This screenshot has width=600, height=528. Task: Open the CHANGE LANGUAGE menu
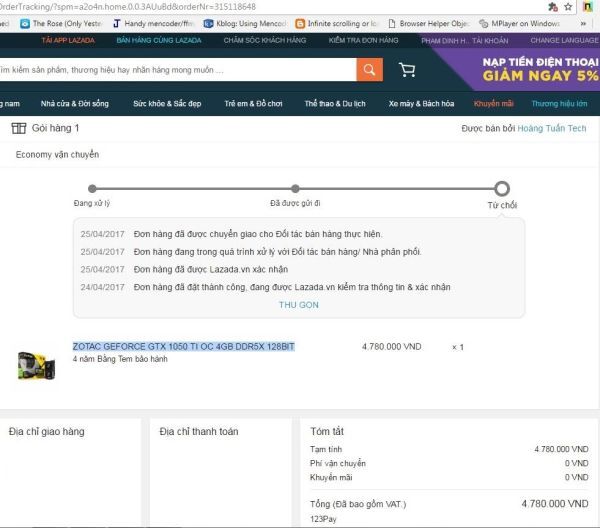tap(564, 41)
